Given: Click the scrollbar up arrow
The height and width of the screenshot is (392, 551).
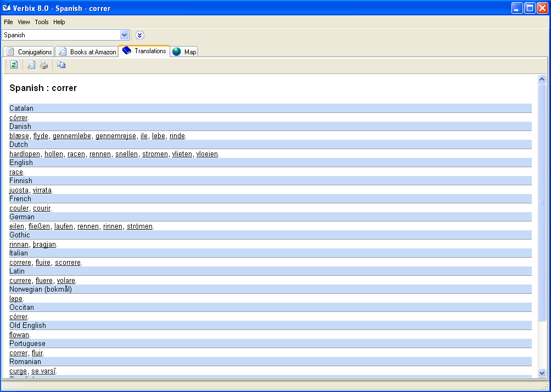Looking at the screenshot, I should [542, 79].
